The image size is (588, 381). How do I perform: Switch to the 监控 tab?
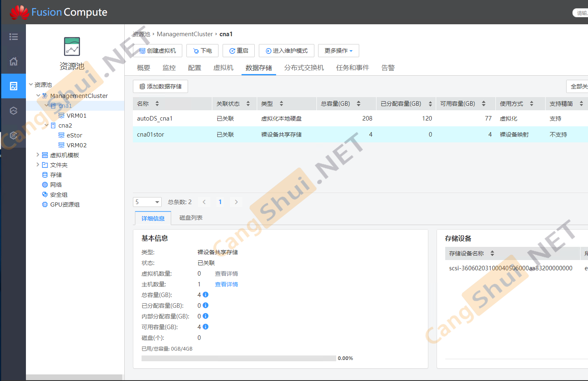(169, 68)
